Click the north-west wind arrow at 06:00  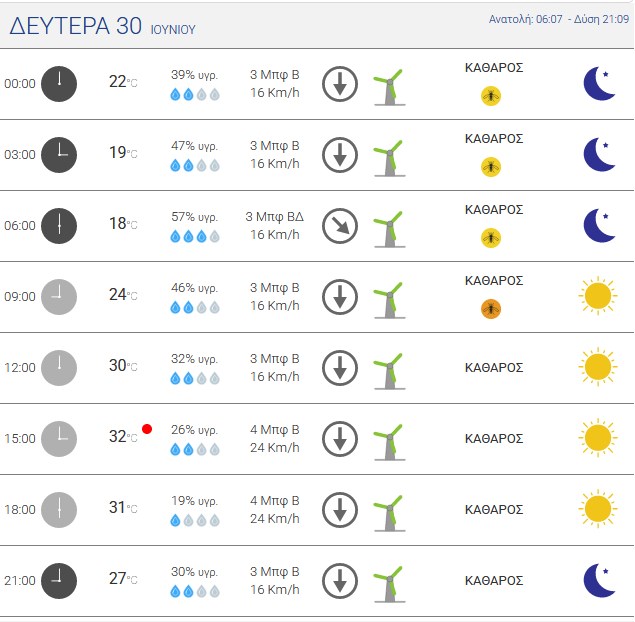(340, 226)
